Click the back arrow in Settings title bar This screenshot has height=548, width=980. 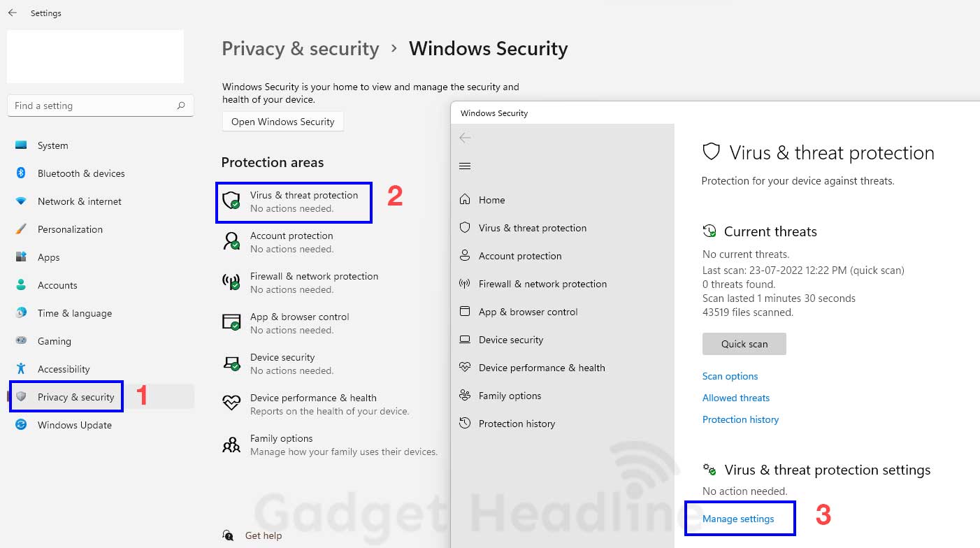(12, 13)
